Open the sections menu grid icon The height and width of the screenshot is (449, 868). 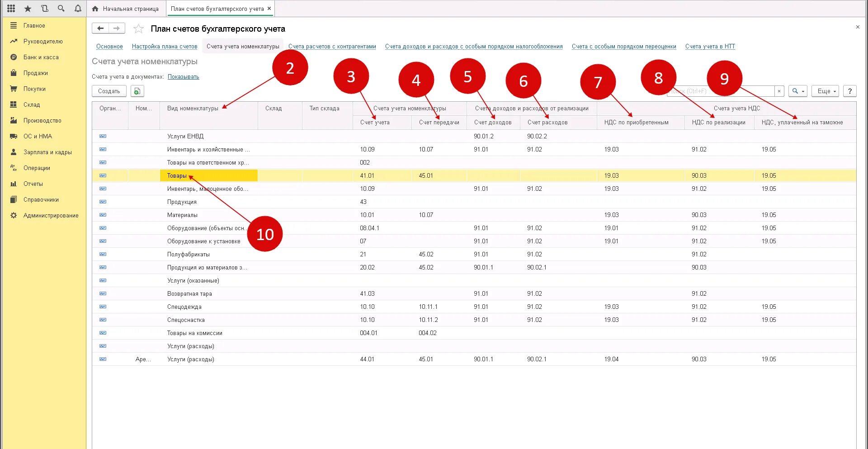coord(11,8)
